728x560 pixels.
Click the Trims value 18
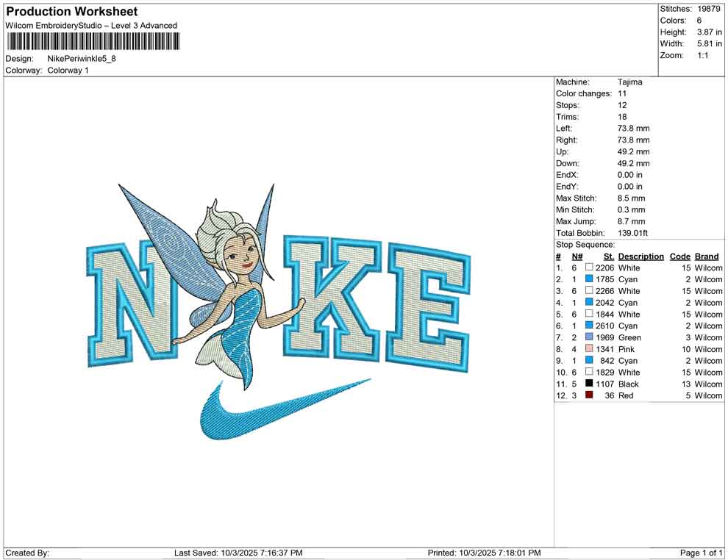tap(622, 117)
